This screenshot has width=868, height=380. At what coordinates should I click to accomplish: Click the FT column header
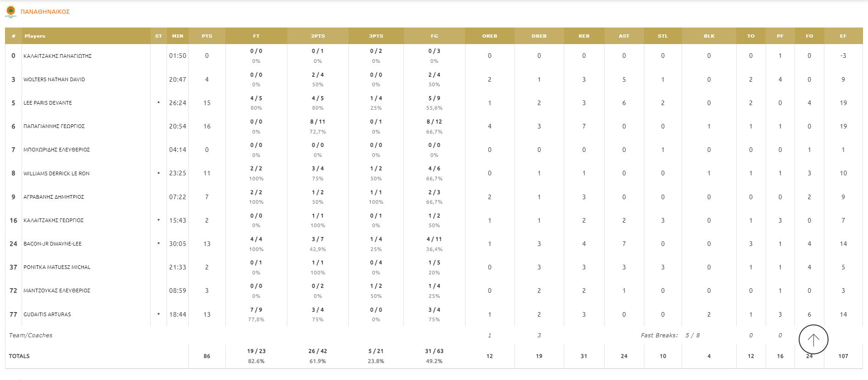click(256, 36)
